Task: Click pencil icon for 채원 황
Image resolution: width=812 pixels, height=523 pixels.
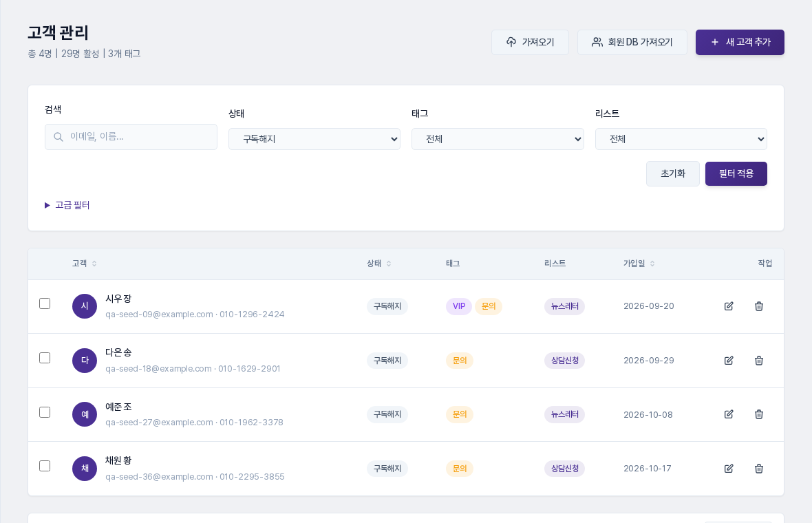Action: [729, 469]
